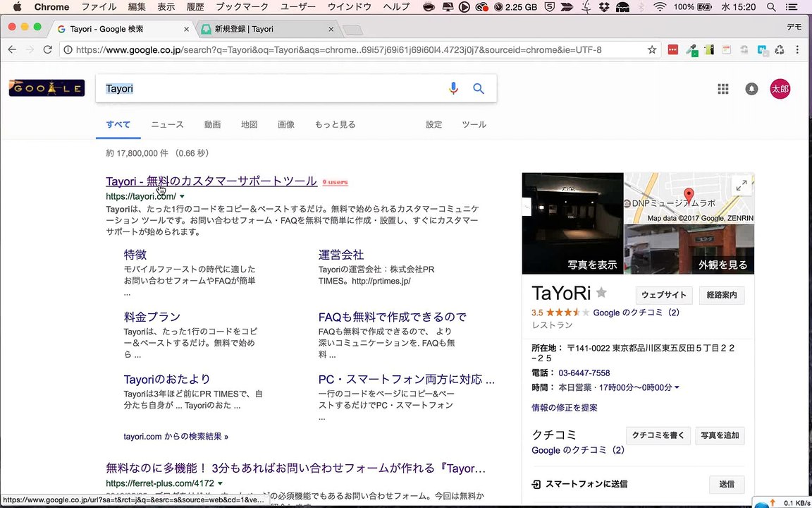Open the 特徴 sitelink
The width and height of the screenshot is (812, 508).
135,255
